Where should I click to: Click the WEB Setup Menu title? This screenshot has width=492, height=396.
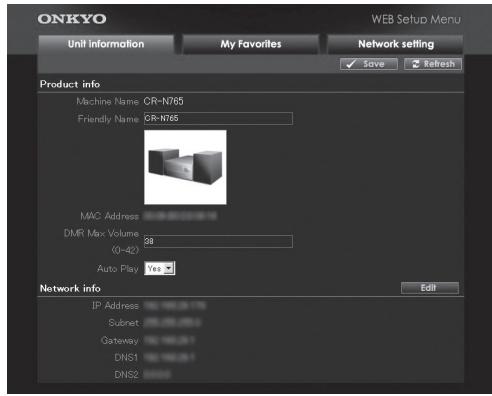click(416, 19)
